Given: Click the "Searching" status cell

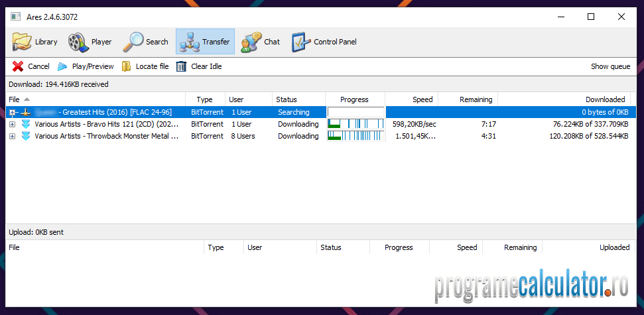Looking at the screenshot, I should pyautogui.click(x=293, y=112).
